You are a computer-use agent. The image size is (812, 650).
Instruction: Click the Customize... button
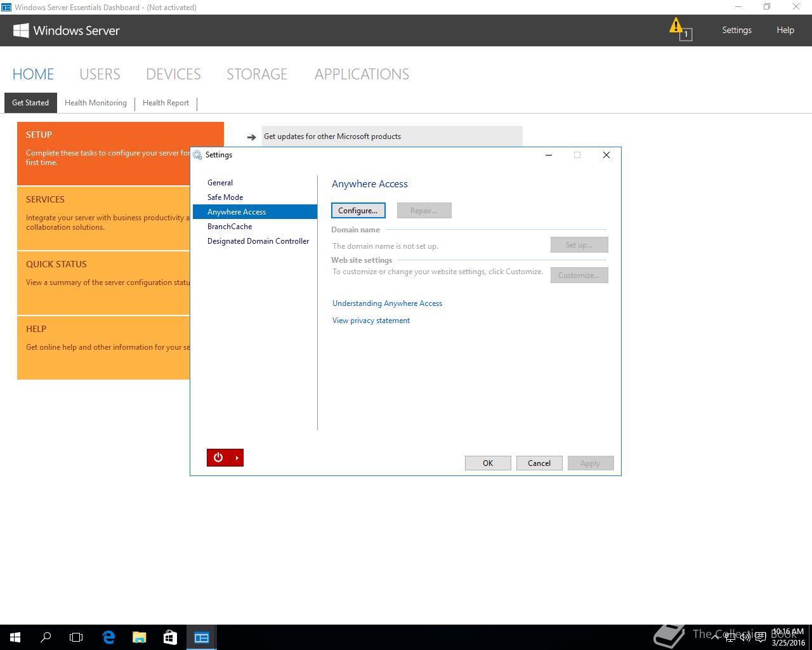click(579, 275)
